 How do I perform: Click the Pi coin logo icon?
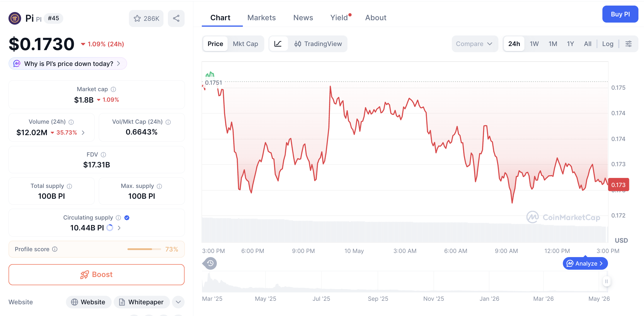(15, 18)
